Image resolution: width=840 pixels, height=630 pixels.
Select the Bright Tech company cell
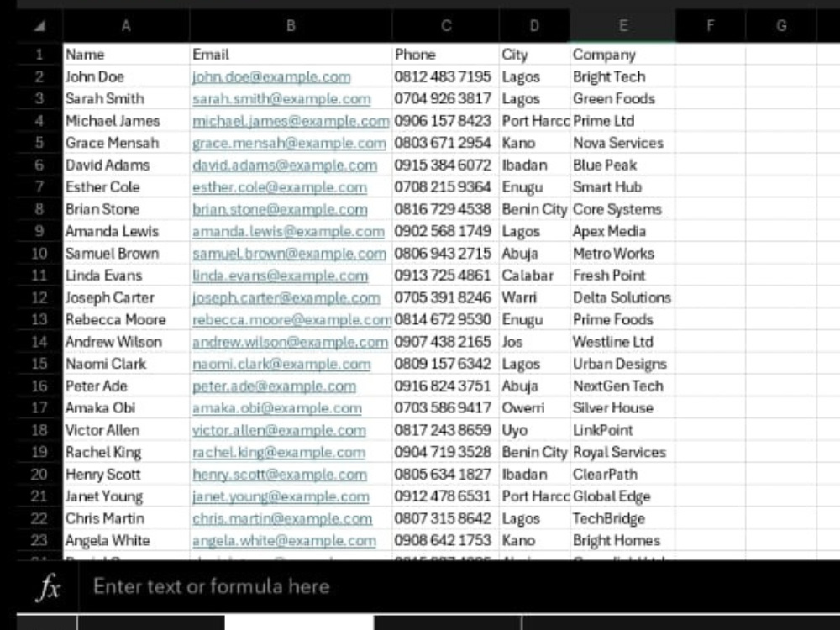[x=622, y=76]
